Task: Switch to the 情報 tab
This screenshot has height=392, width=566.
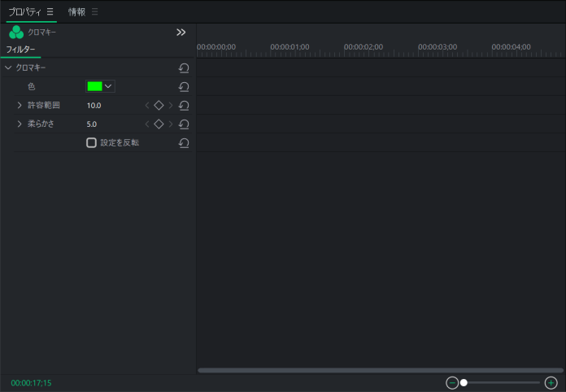Action: tap(76, 11)
